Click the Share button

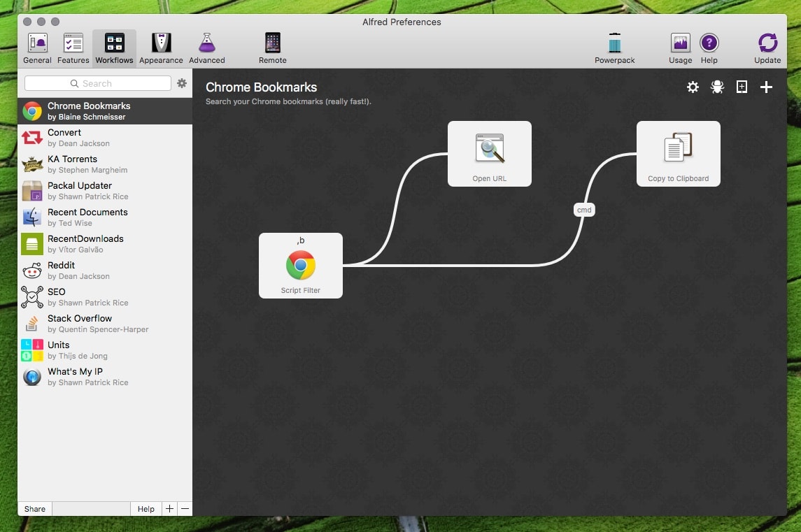[x=35, y=508]
